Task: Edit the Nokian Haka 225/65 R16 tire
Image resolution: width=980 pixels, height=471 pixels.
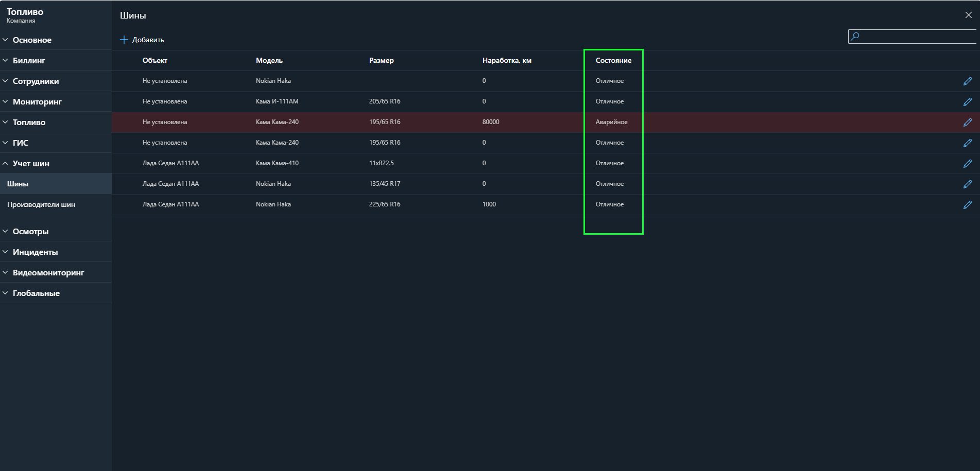Action: click(x=968, y=205)
